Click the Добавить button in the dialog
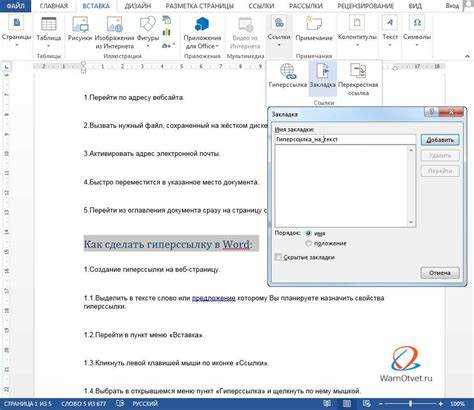 tap(440, 140)
